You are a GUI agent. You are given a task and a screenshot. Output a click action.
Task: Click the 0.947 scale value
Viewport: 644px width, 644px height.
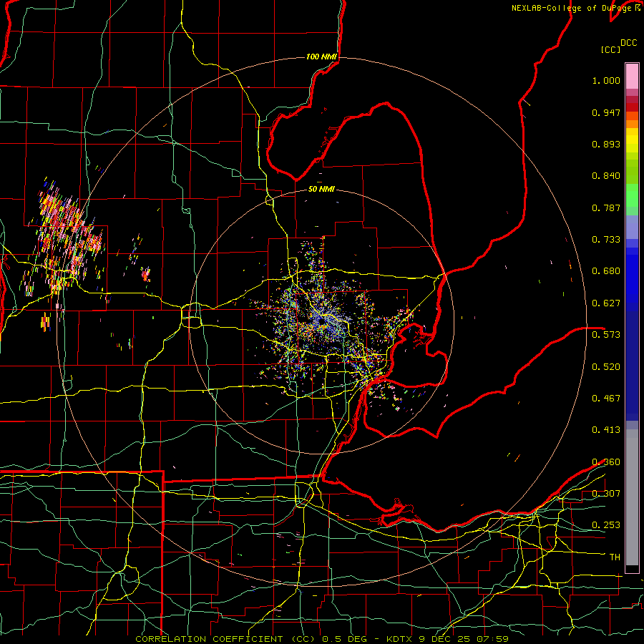click(x=606, y=112)
